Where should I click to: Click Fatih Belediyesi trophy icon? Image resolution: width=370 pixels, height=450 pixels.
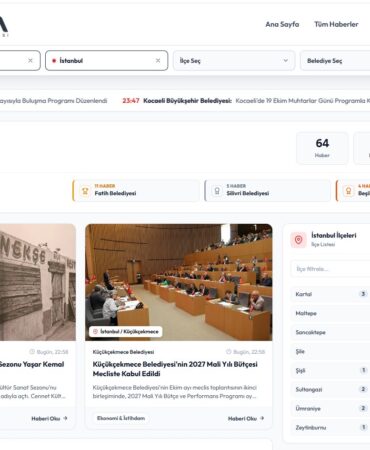(x=85, y=191)
